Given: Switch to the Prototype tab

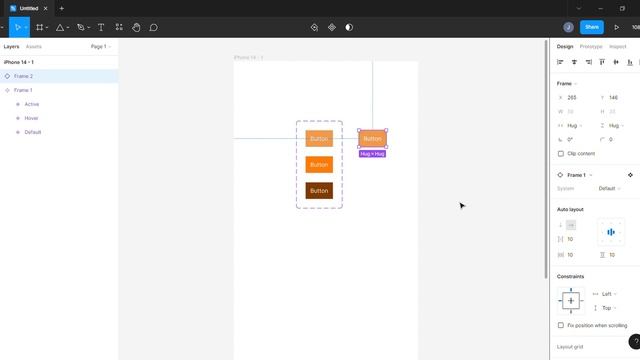Looking at the screenshot, I should point(591,47).
